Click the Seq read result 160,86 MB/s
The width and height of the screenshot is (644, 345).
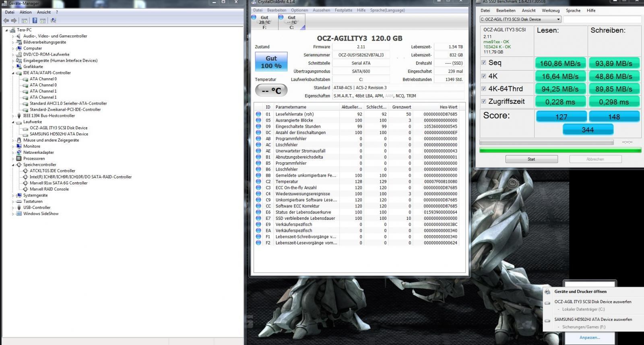pos(560,63)
